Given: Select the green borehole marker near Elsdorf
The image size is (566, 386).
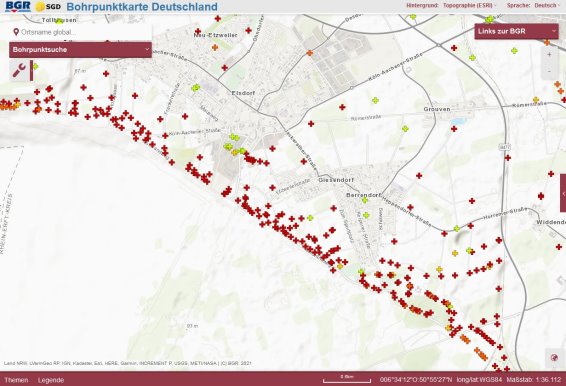Looking at the screenshot, I should [x=195, y=87].
